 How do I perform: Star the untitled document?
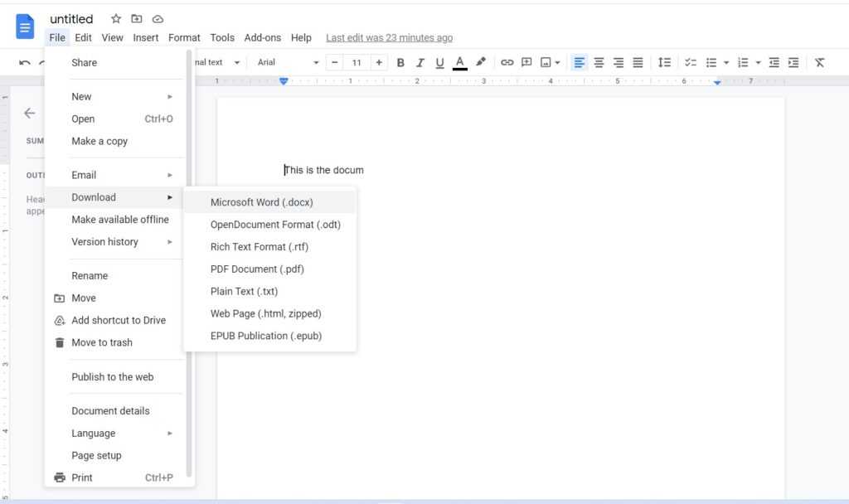115,19
